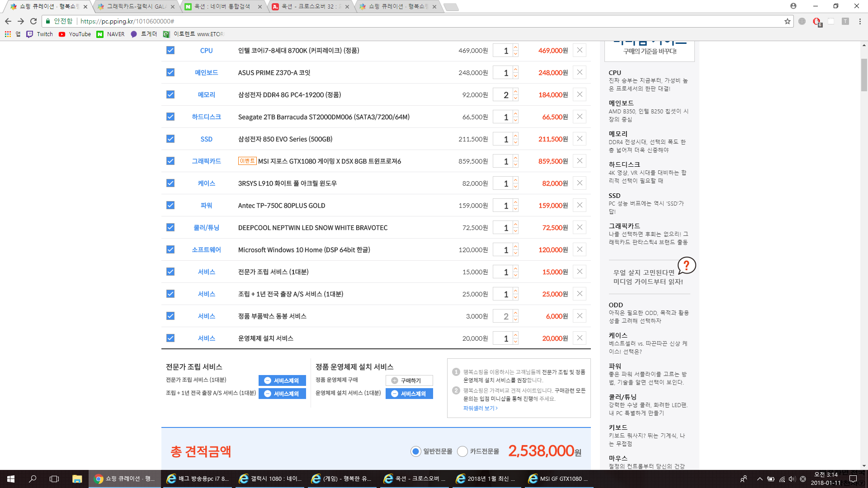Screen dimensions: 868x488
Task: Switch to 그래픽카드-갤럭시 browser tab
Action: [x=136, y=7]
